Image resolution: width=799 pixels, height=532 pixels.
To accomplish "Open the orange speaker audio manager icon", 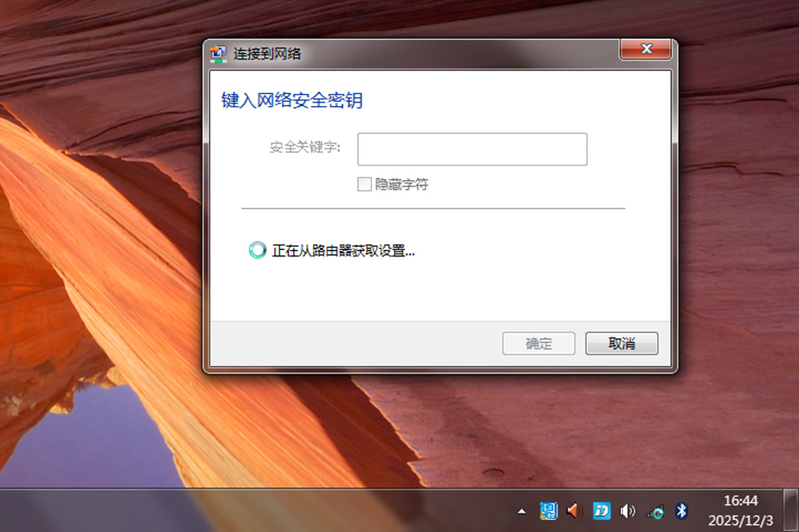I will click(575, 510).
